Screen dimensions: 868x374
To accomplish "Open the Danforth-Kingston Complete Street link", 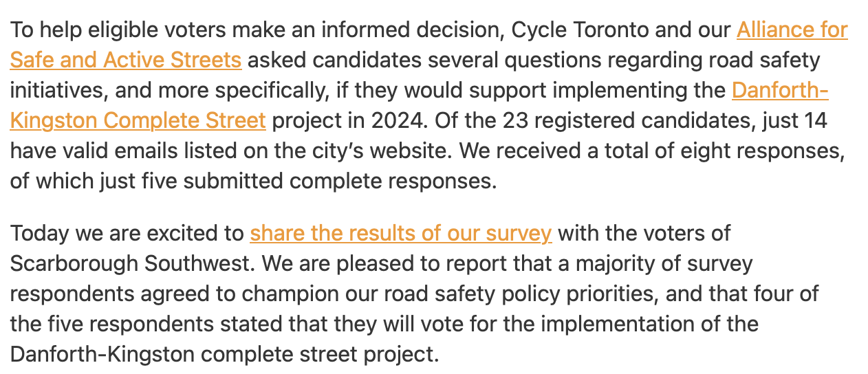I will pyautogui.click(x=138, y=120).
